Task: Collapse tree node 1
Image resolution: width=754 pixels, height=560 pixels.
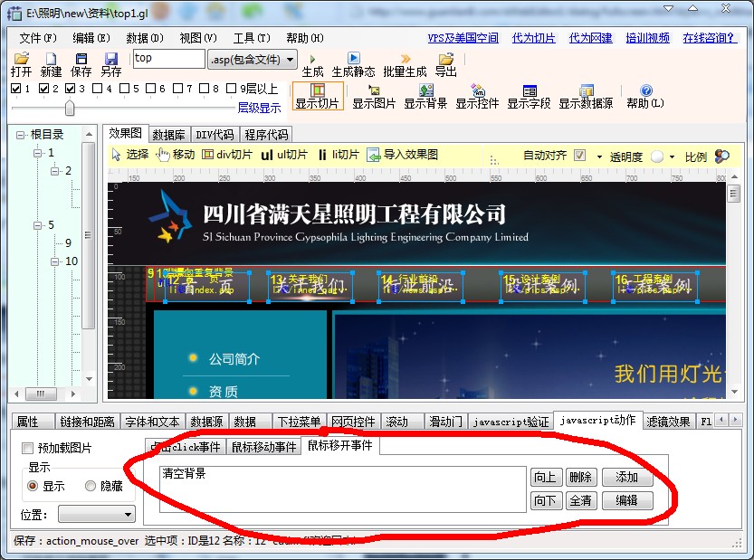Action: (x=37, y=153)
